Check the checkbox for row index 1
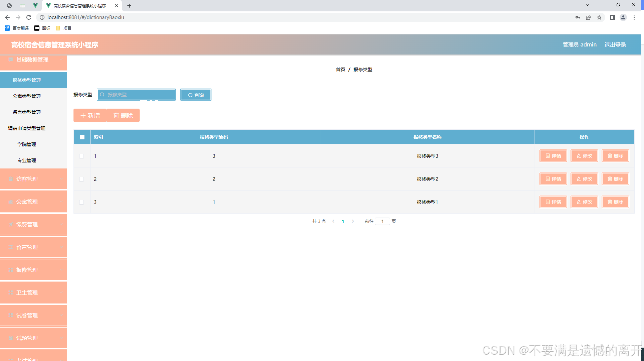The image size is (644, 361). tap(82, 156)
